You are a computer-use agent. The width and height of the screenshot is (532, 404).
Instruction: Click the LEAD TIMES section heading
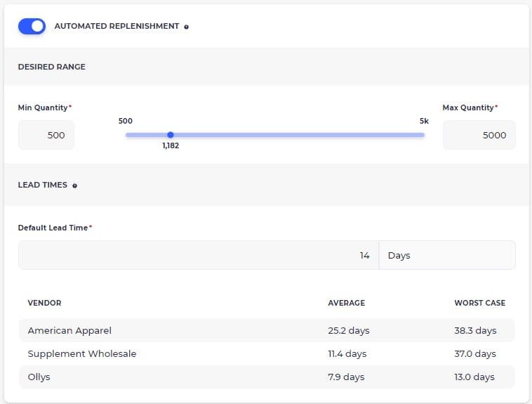pos(42,185)
